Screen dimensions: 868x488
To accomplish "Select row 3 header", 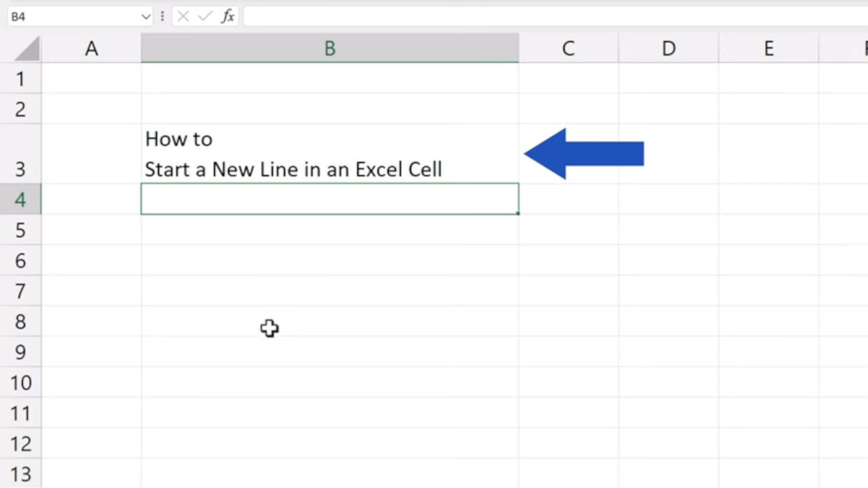I will click(x=20, y=169).
